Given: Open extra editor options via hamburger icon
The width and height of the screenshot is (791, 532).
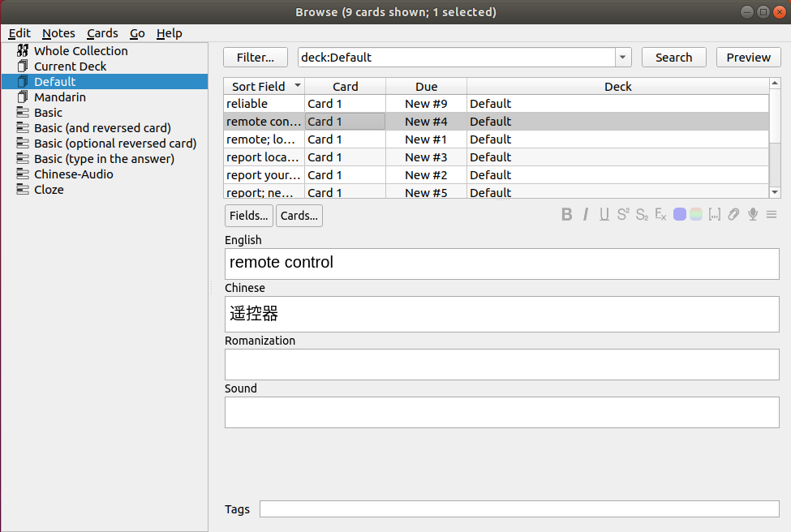Looking at the screenshot, I should [x=771, y=214].
